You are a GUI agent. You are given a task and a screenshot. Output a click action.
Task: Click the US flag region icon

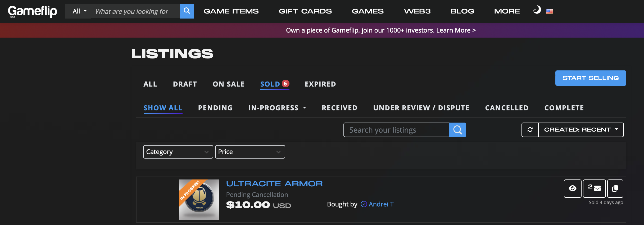pyautogui.click(x=550, y=11)
